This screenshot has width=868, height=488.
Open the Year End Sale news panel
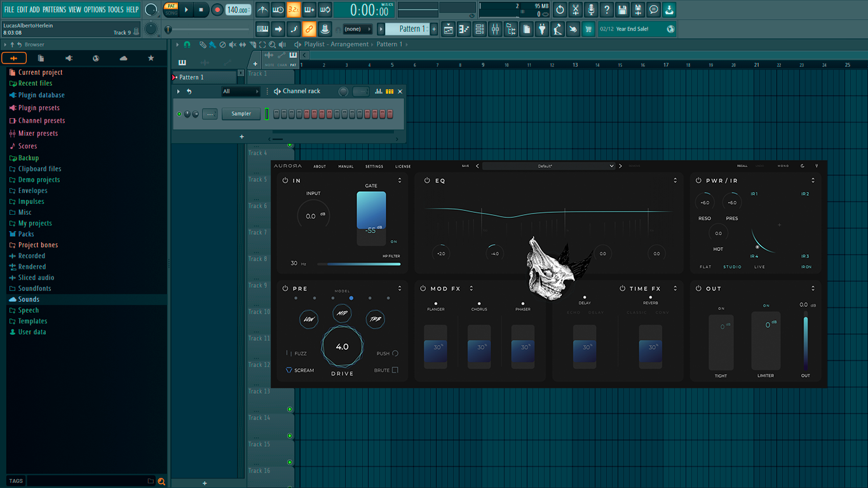coord(637,29)
